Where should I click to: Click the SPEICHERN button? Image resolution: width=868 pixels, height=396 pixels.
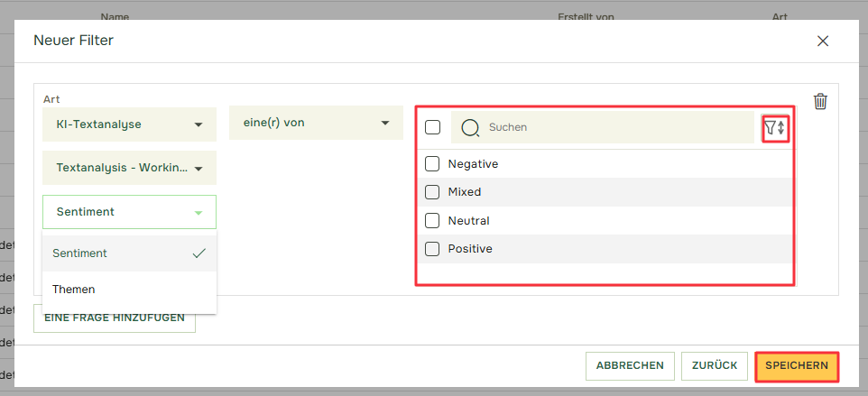(x=797, y=366)
